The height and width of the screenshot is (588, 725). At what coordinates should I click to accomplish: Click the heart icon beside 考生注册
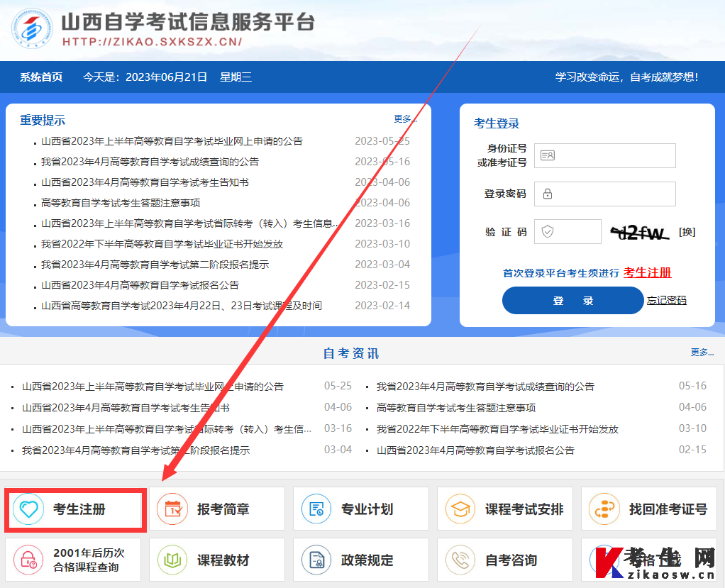[28, 509]
